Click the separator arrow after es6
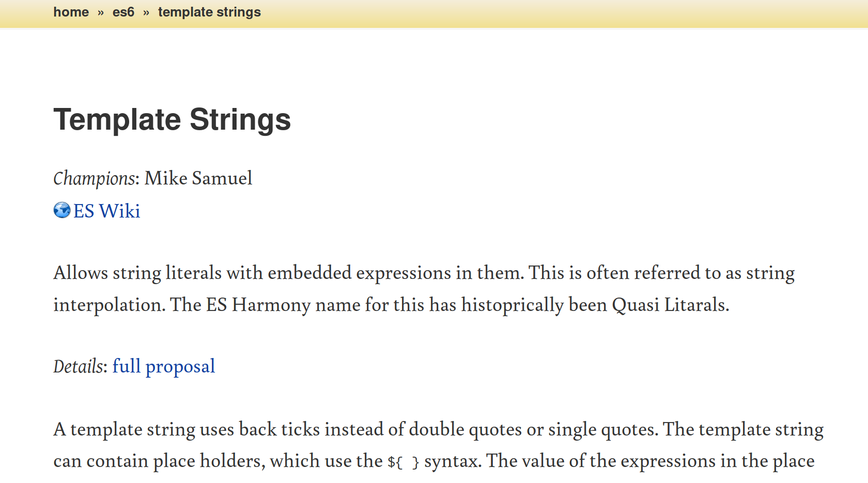This screenshot has width=868, height=483. [146, 12]
